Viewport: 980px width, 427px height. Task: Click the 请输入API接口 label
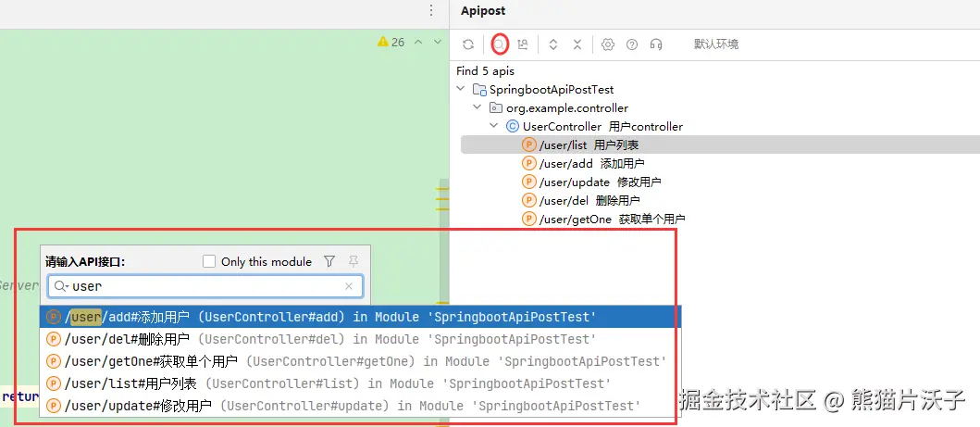pos(85,262)
